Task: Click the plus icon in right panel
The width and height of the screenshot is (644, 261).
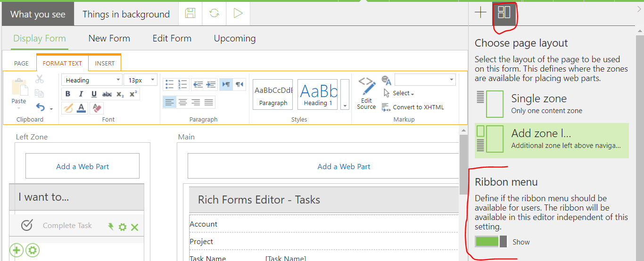Action: 480,13
